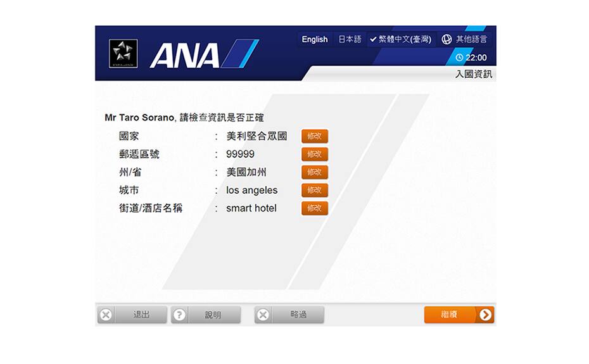Click the X icon on the 略過 button
The width and height of the screenshot is (589, 364).
(x=263, y=315)
